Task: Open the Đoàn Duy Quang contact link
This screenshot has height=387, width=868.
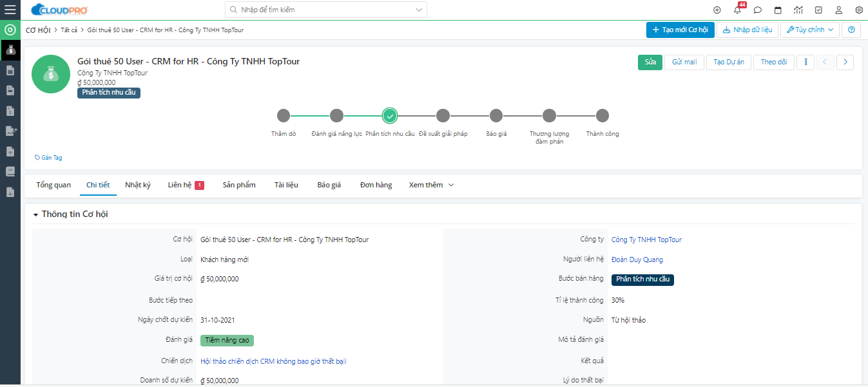Action: click(637, 260)
